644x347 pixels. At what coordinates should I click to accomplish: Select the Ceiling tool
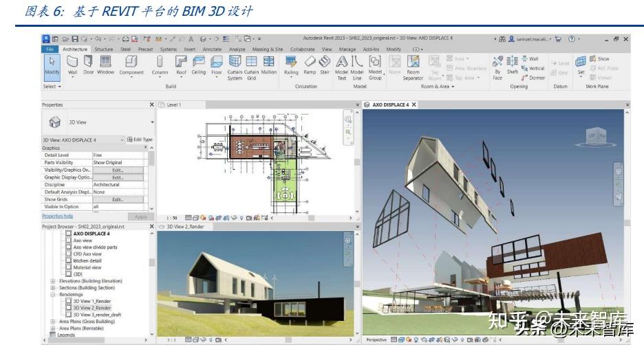tap(199, 66)
